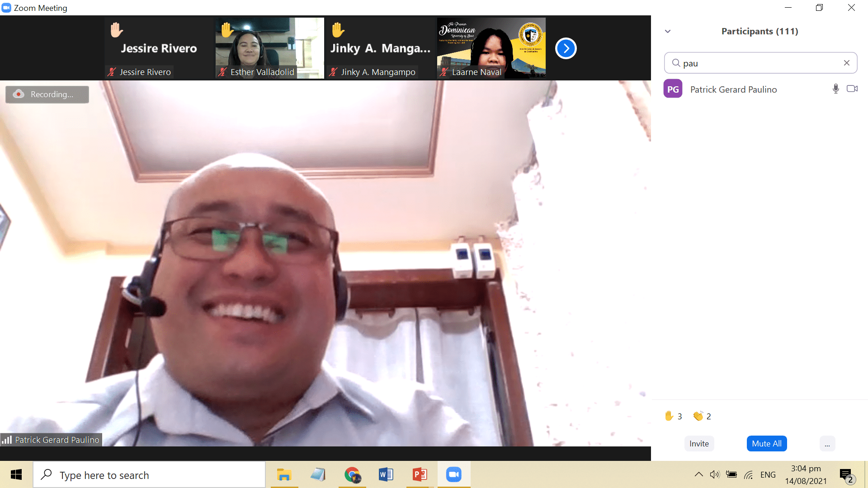
Task: Clear the participant search field
Action: click(846, 63)
